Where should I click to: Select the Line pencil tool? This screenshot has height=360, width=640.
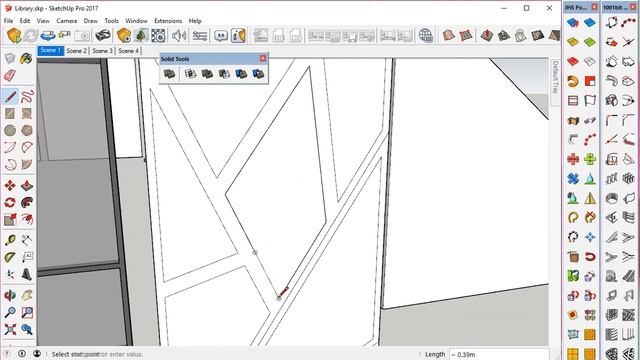(x=10, y=97)
